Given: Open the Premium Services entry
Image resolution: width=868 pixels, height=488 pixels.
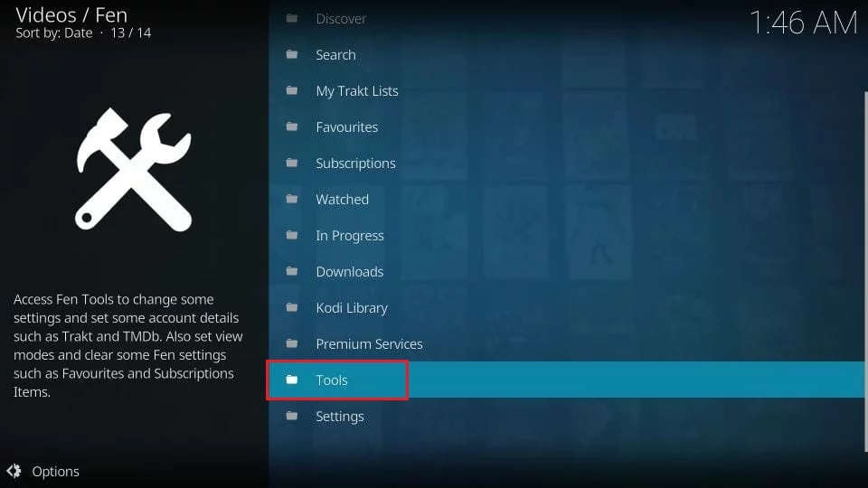Looking at the screenshot, I should coord(369,344).
